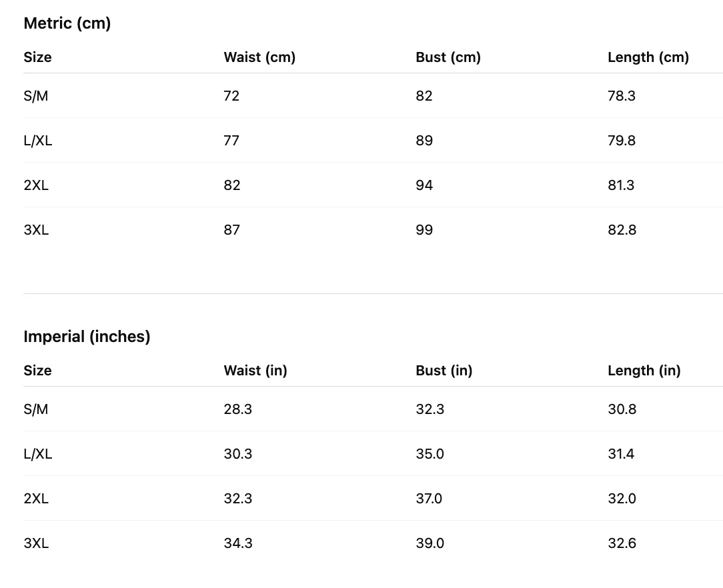Click the 32.6 length value

622,543
